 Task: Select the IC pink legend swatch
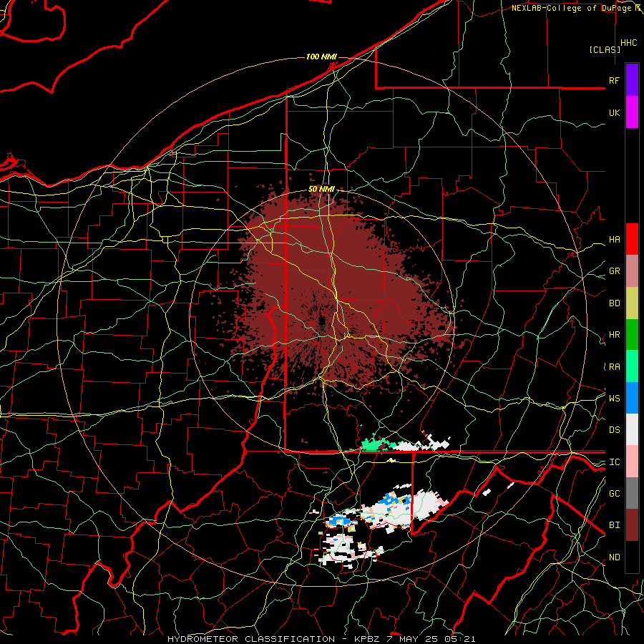tap(632, 462)
